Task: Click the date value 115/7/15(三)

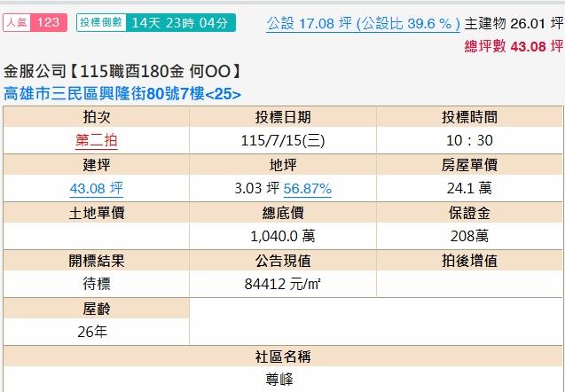Action: pos(283,140)
